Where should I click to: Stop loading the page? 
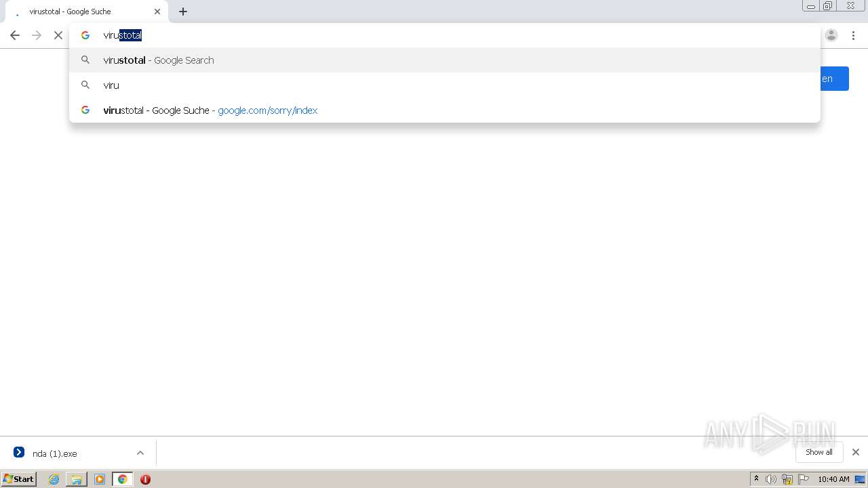[x=58, y=35]
